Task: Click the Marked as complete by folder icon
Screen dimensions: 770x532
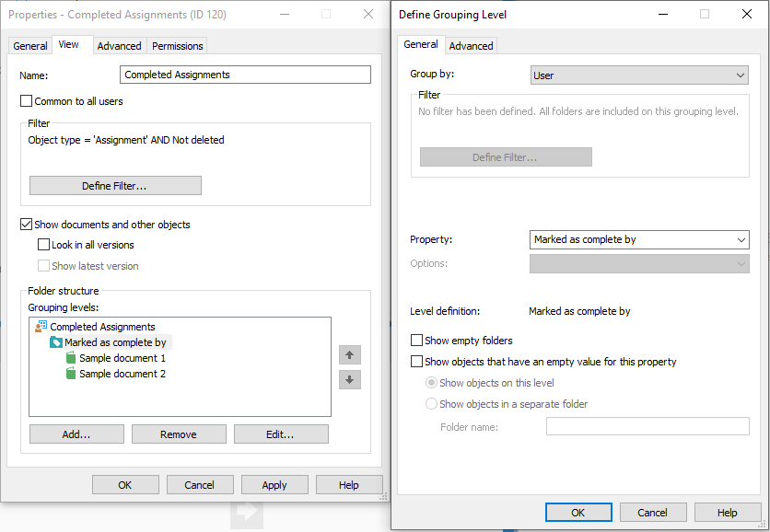Action: pos(56,342)
